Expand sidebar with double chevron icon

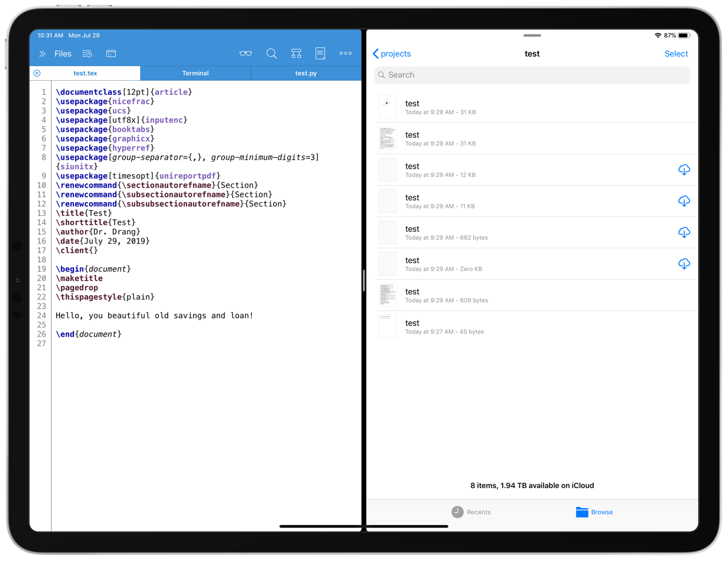42,54
